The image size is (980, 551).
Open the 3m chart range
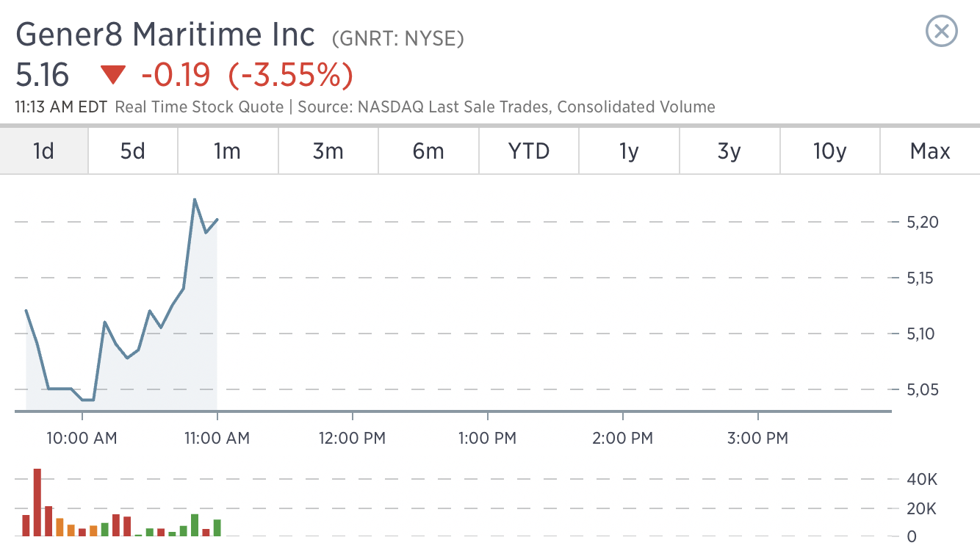(328, 151)
